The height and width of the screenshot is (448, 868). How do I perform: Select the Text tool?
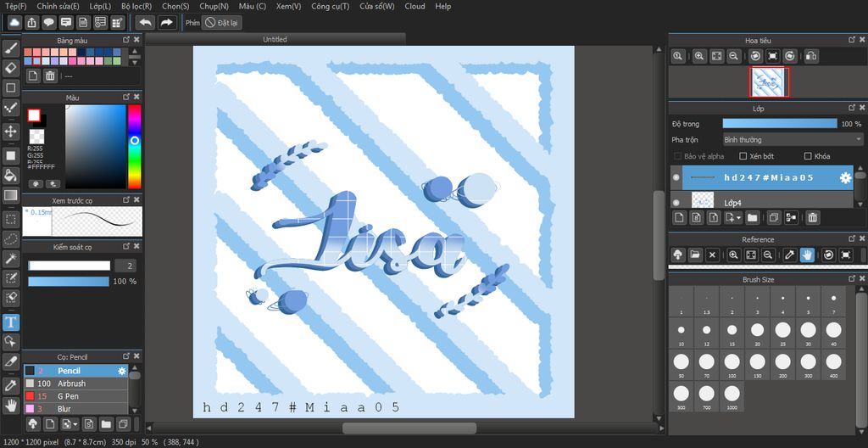(11, 322)
